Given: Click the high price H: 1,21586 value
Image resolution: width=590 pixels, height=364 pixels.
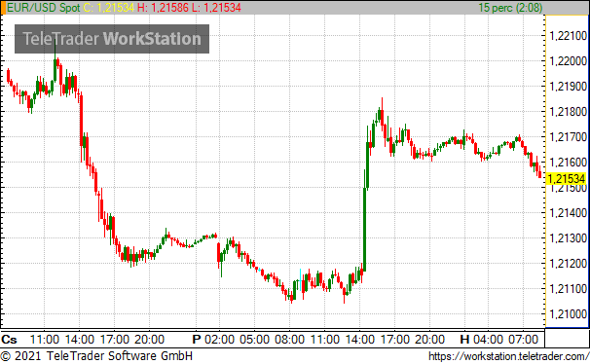Looking at the screenshot, I should 163,8.
